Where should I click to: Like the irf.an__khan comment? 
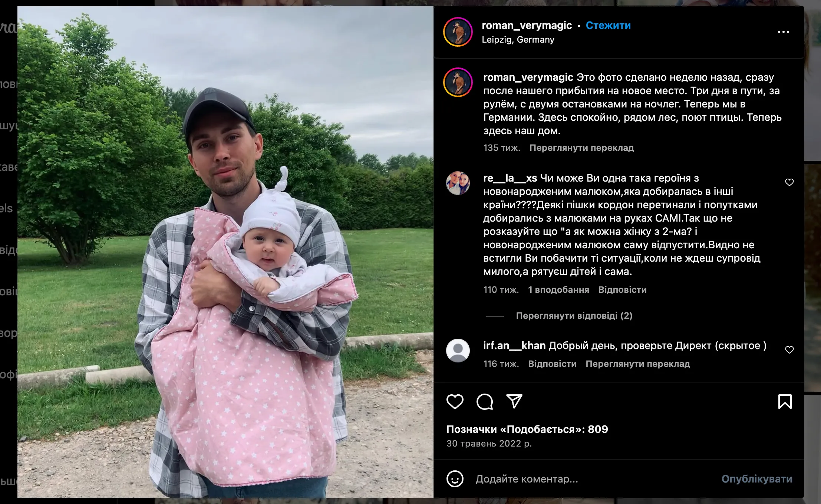(x=789, y=350)
